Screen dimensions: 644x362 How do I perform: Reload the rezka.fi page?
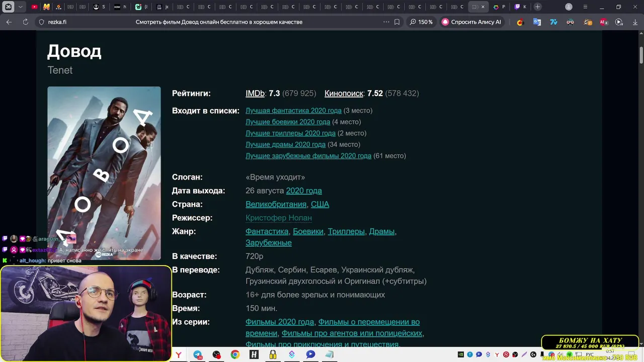[x=26, y=22]
